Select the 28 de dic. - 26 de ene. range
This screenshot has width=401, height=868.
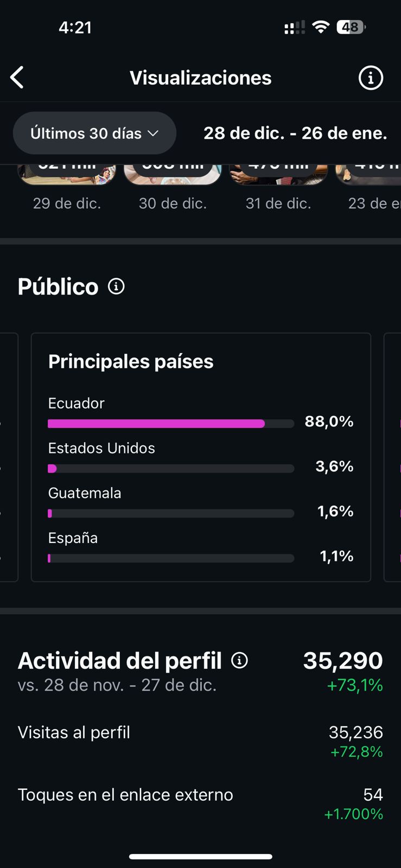(295, 133)
